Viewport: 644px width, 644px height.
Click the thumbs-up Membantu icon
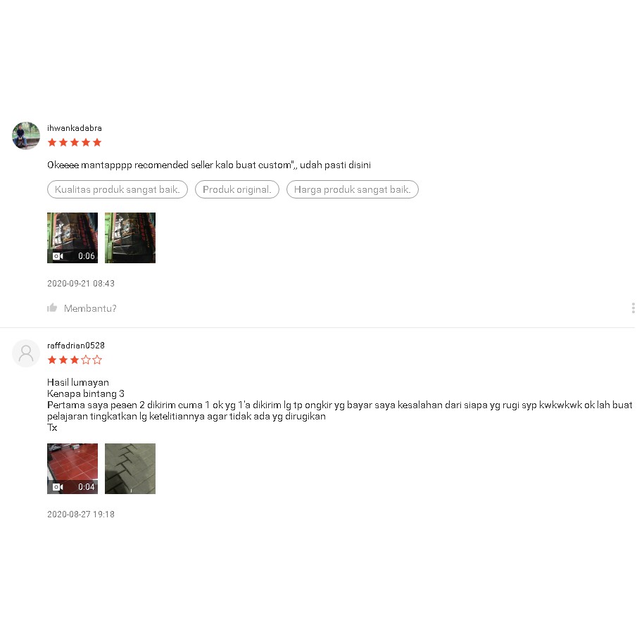pyautogui.click(x=52, y=308)
